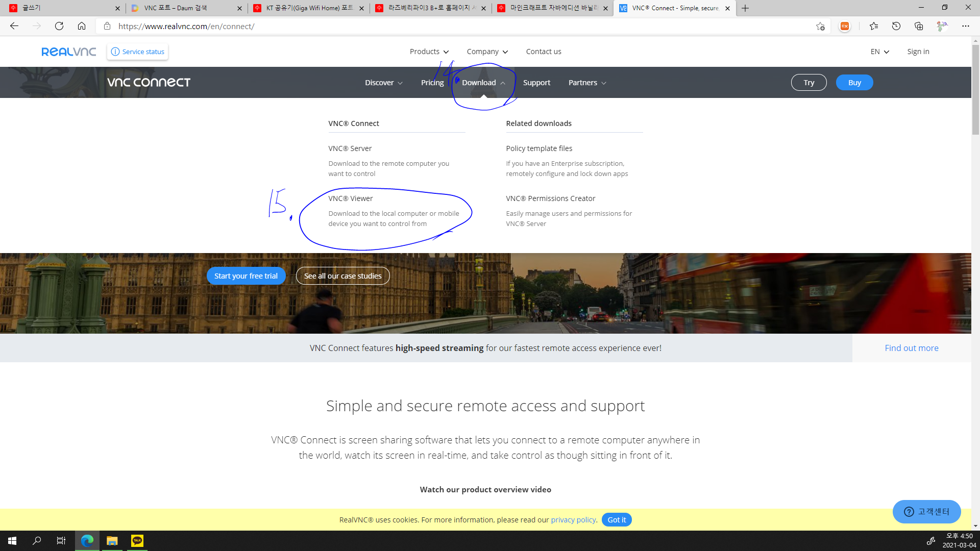This screenshot has width=980, height=551.
Task: Expand the Products dropdown
Action: [429, 52]
